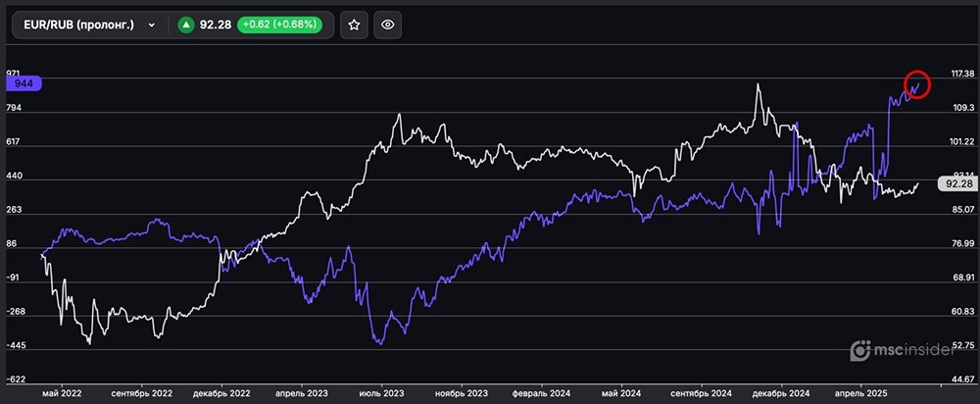Screen dimensions: 980x404
Task: Select июль 2023 on the time axis
Action: (380, 392)
